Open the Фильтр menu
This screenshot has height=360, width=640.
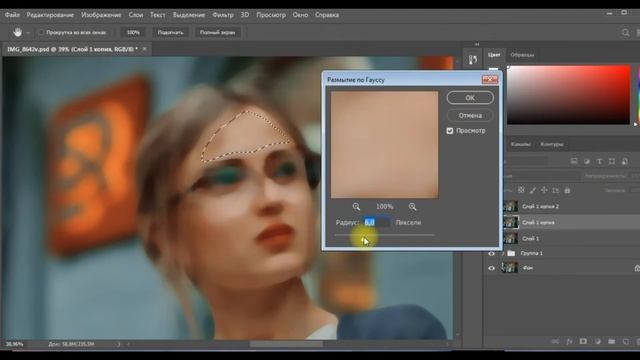click(223, 15)
